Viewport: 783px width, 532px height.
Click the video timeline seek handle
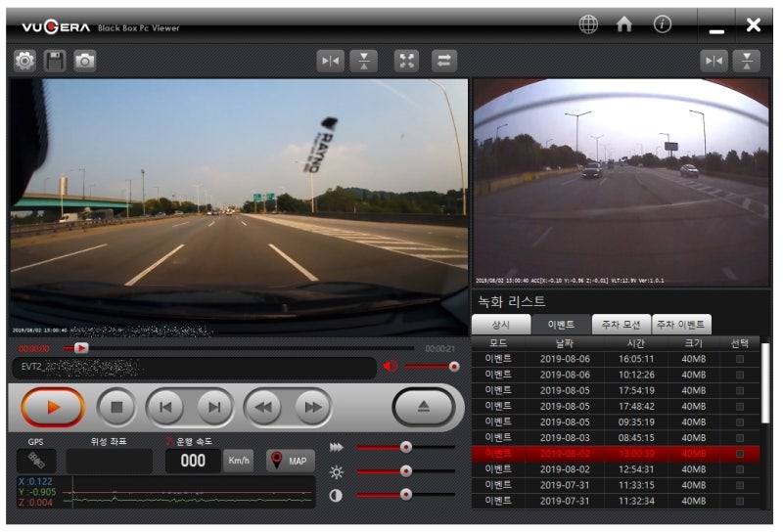(x=81, y=348)
